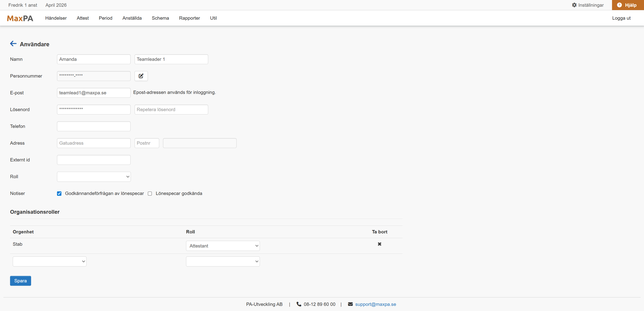Click the first name field with Amanda
Viewport: 644px width, 311px height.
pyautogui.click(x=94, y=59)
